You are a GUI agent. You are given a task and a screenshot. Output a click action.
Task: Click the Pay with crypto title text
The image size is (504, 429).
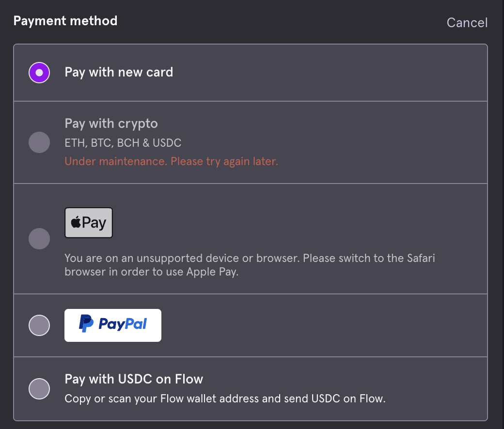(x=111, y=123)
